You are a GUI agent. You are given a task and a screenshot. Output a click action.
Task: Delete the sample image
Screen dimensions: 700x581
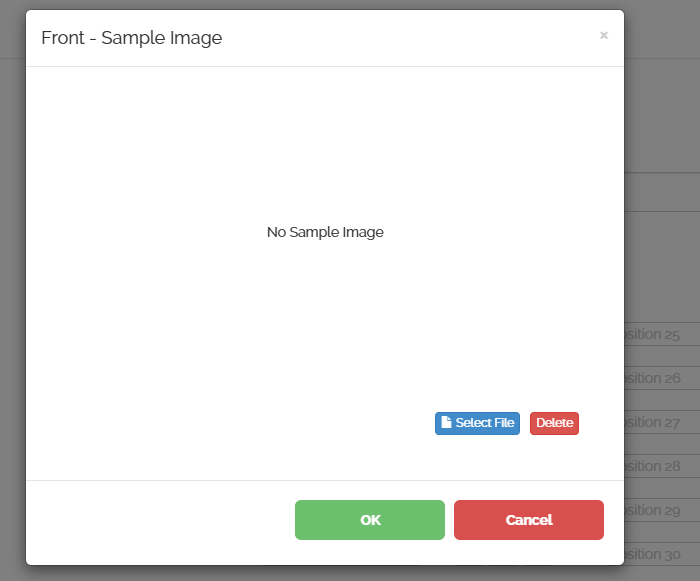click(x=554, y=423)
